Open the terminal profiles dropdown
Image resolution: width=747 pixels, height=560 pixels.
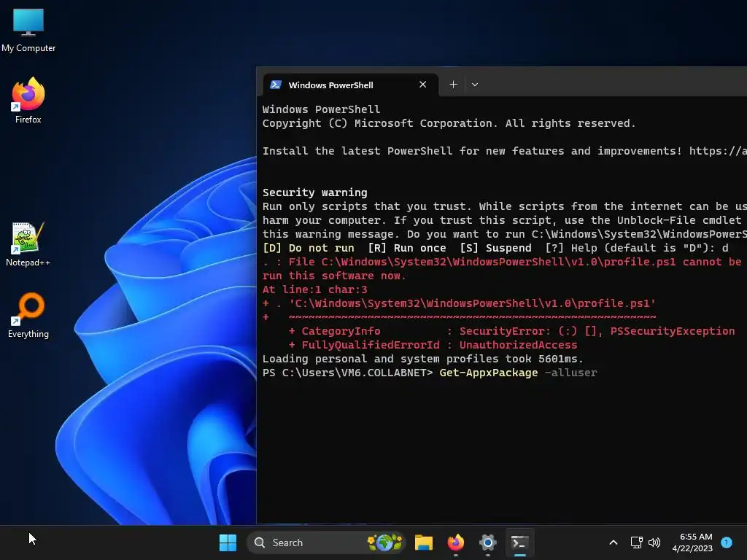474,85
